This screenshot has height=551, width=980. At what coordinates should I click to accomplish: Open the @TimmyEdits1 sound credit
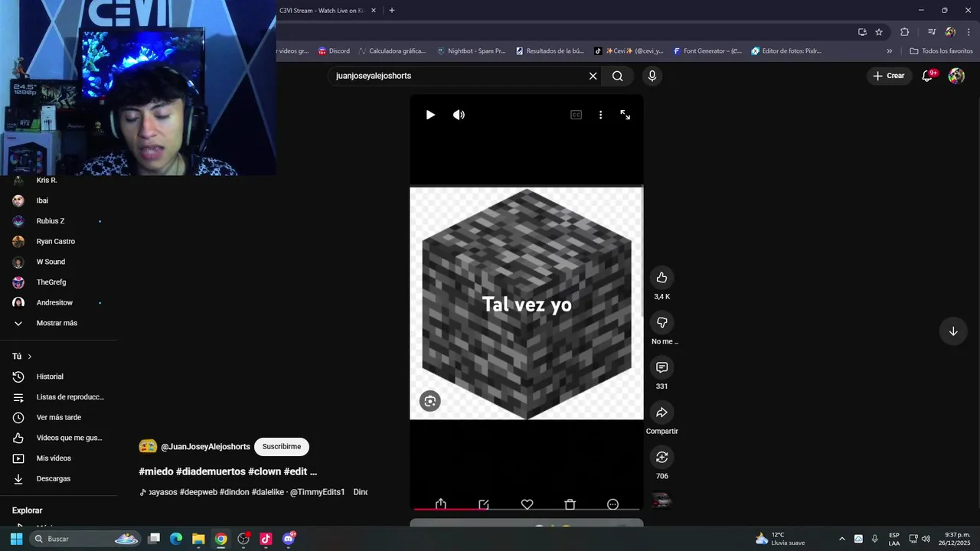[318, 492]
